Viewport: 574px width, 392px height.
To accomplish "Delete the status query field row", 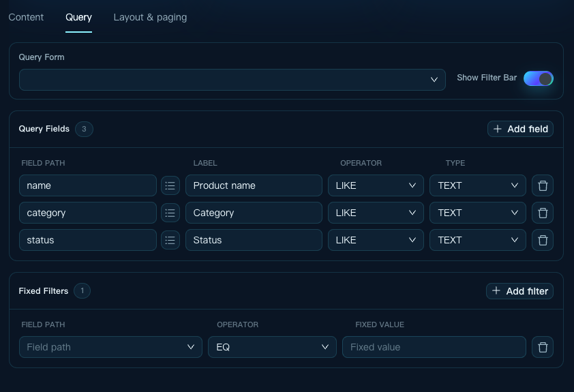I will click(543, 240).
